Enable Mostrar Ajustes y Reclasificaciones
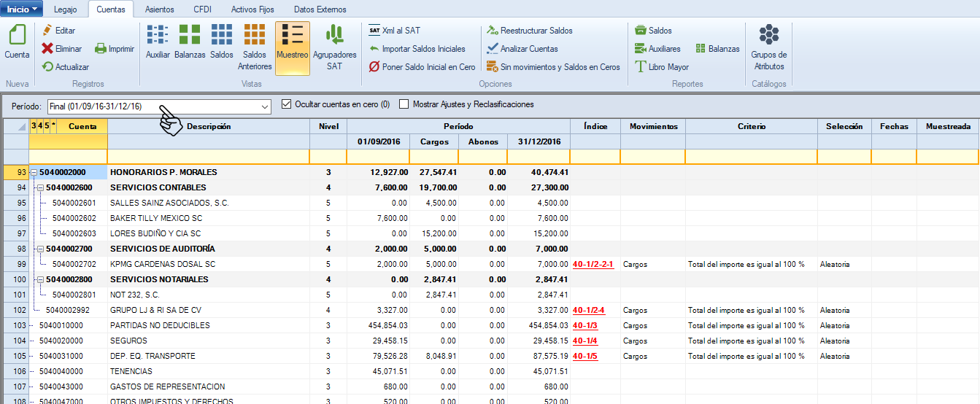980x404 pixels. pos(404,104)
